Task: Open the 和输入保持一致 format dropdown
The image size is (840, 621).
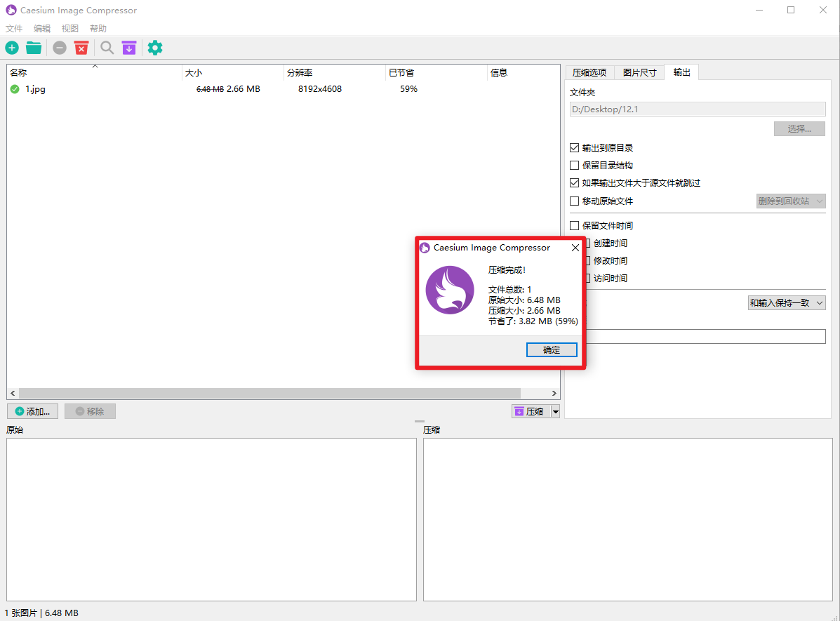Action: (786, 303)
